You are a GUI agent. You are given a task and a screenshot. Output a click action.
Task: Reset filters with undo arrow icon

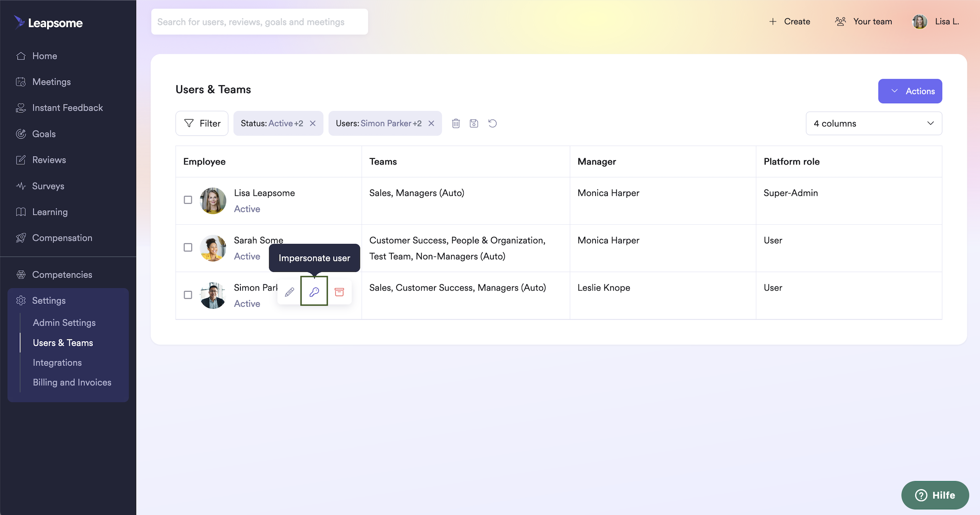pyautogui.click(x=492, y=123)
